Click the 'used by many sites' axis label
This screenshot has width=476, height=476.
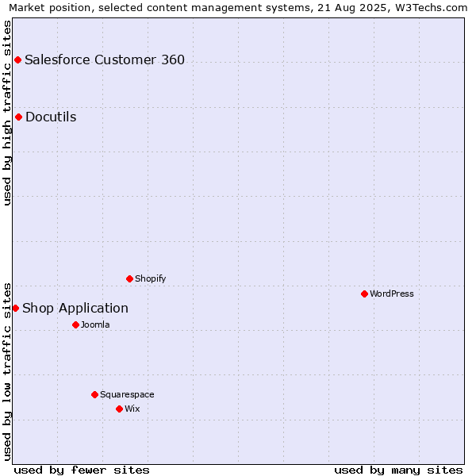click(x=398, y=470)
